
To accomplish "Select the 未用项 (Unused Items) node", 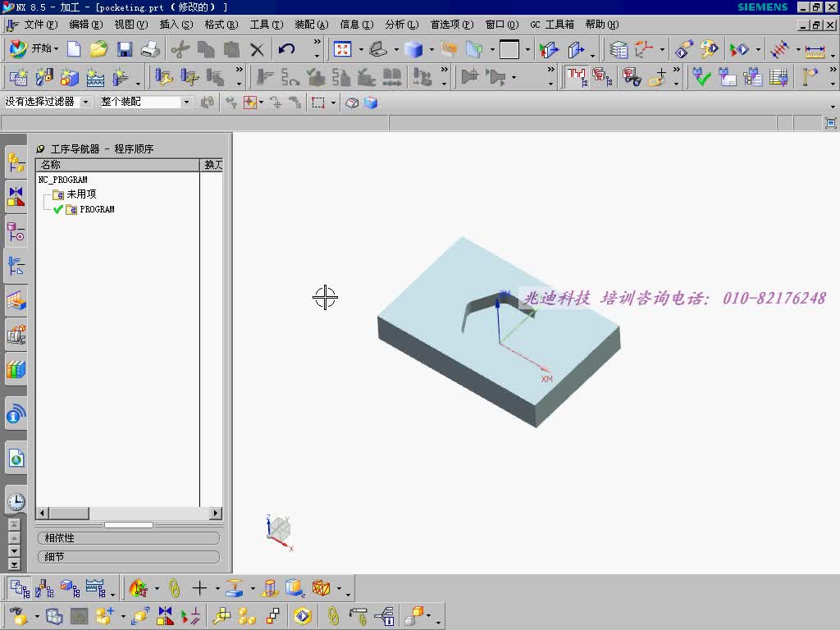I will (81, 194).
